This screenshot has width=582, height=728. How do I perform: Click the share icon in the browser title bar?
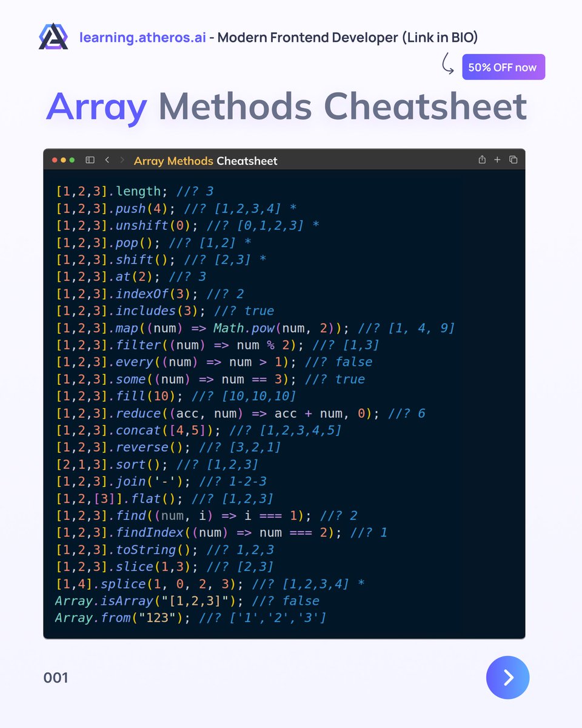482,160
